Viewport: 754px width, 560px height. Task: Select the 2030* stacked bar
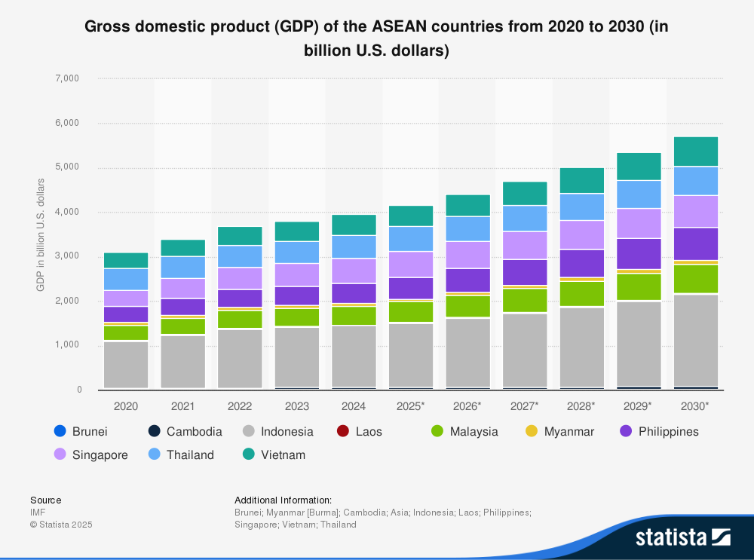point(694,264)
